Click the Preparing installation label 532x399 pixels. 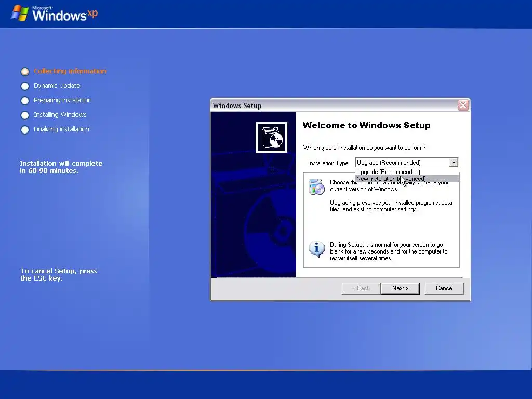(63, 100)
